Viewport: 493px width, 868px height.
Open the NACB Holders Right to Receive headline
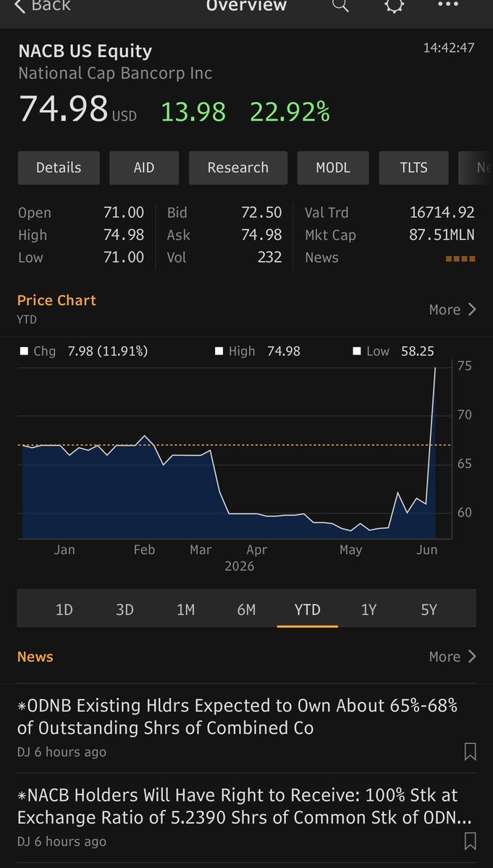[245, 806]
